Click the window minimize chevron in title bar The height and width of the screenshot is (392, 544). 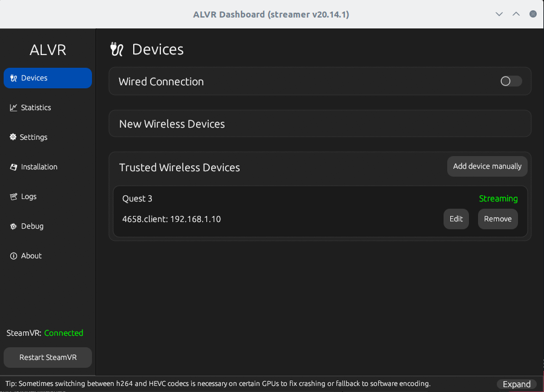click(499, 13)
